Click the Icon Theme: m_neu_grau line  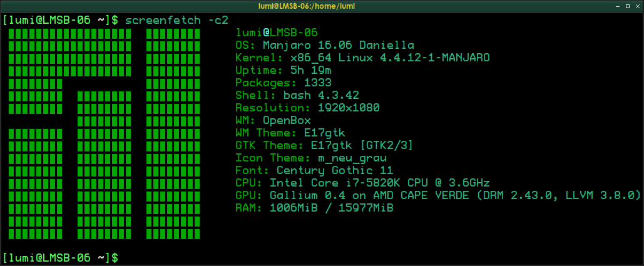tap(310, 158)
